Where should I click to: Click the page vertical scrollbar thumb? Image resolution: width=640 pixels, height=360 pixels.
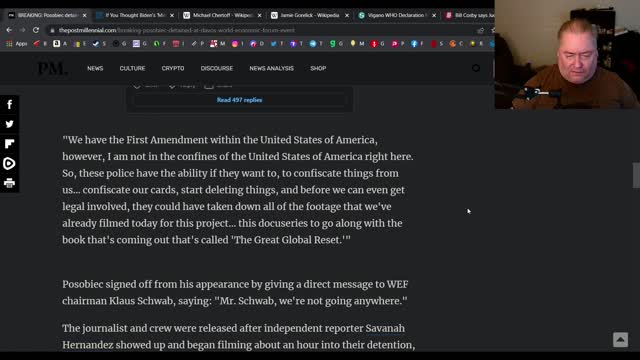(636, 175)
